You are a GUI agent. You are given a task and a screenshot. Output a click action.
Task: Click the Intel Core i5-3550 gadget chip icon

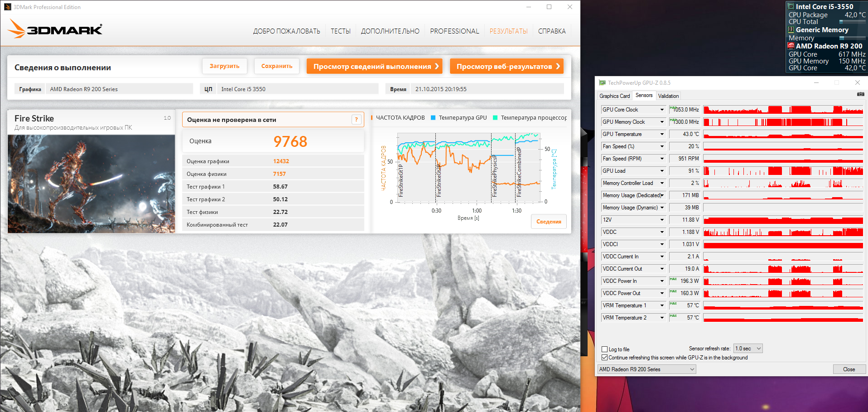click(791, 6)
